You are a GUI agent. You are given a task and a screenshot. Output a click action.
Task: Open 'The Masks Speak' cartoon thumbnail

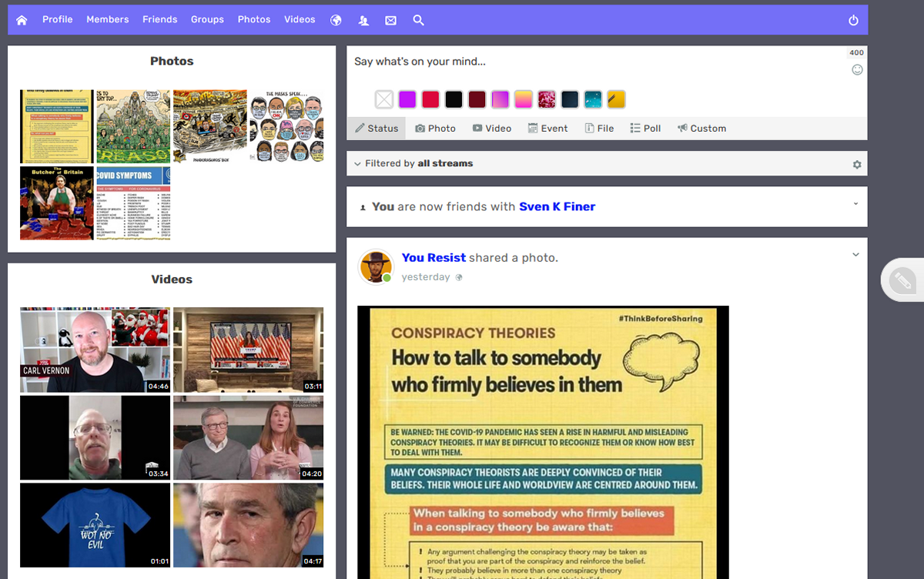(286, 126)
